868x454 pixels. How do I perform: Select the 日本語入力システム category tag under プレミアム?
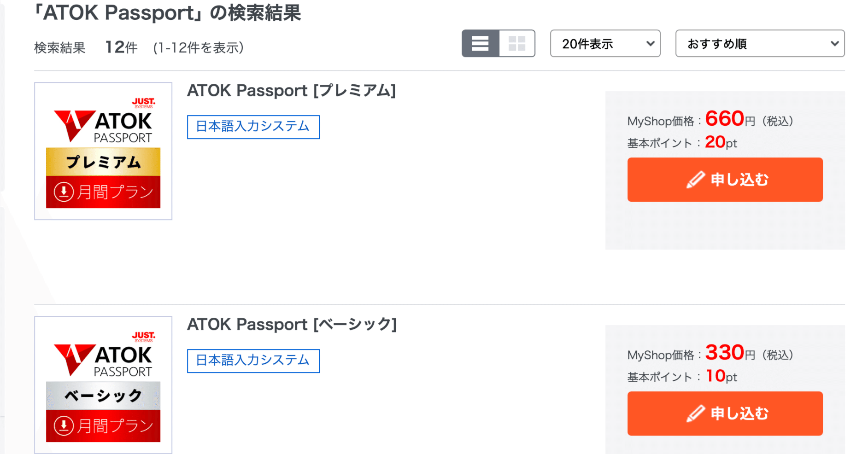click(x=253, y=127)
